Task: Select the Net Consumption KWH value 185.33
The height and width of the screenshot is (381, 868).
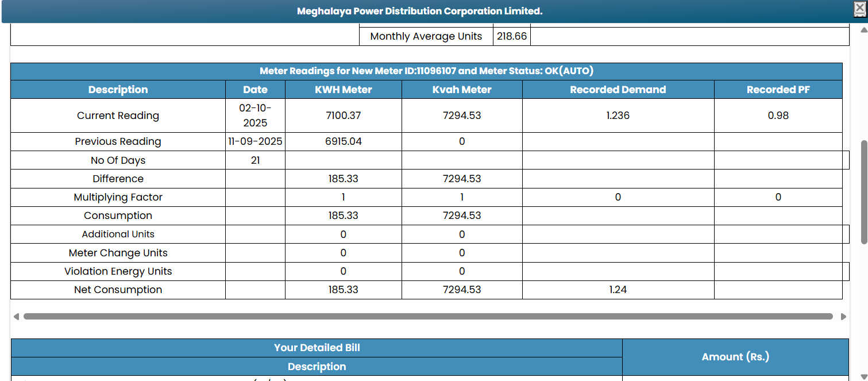Action: pyautogui.click(x=344, y=290)
